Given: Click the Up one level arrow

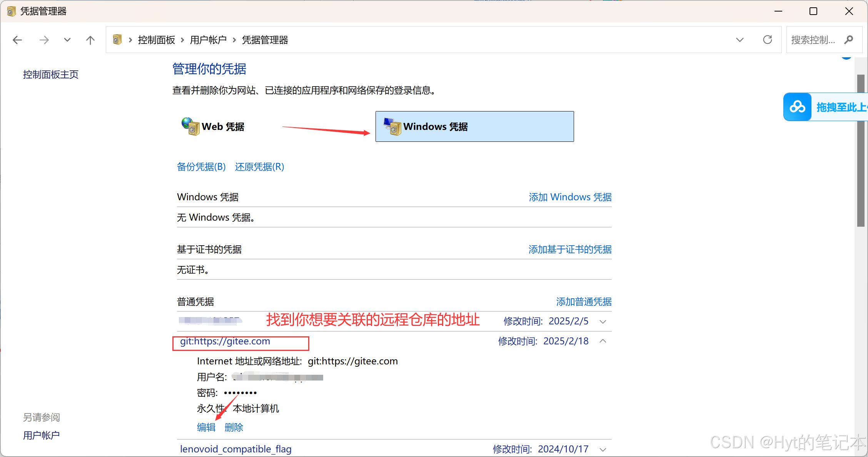Looking at the screenshot, I should pos(90,40).
